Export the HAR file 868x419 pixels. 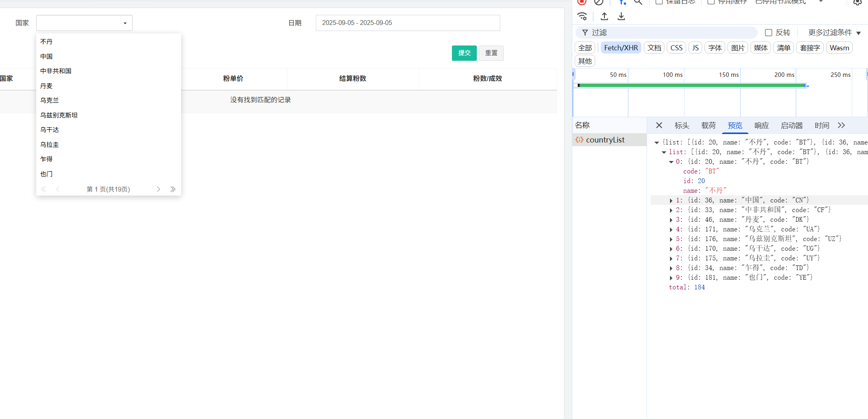pos(621,16)
